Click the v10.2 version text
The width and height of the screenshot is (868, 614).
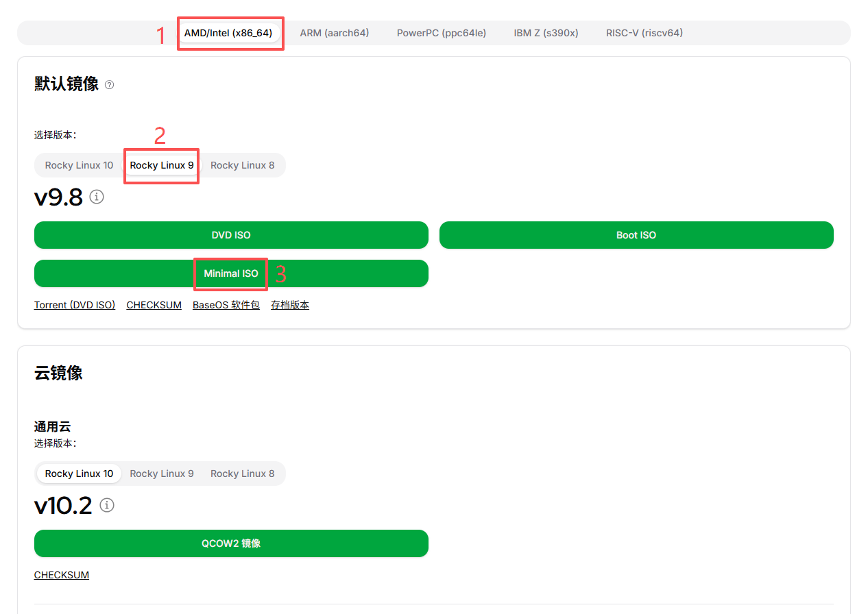[63, 506]
